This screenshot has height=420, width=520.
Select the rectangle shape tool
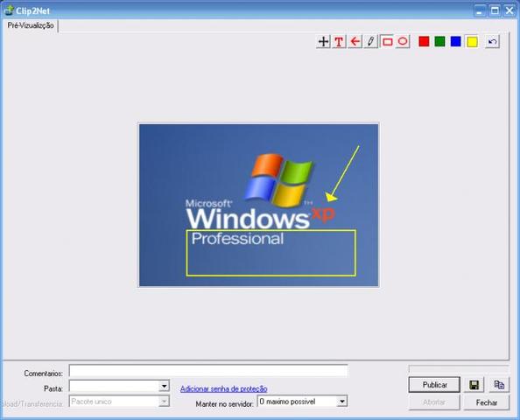click(x=387, y=42)
